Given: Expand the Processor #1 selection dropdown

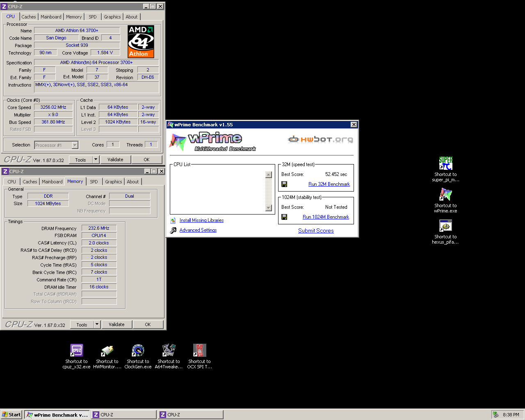Looking at the screenshot, I should 75,145.
